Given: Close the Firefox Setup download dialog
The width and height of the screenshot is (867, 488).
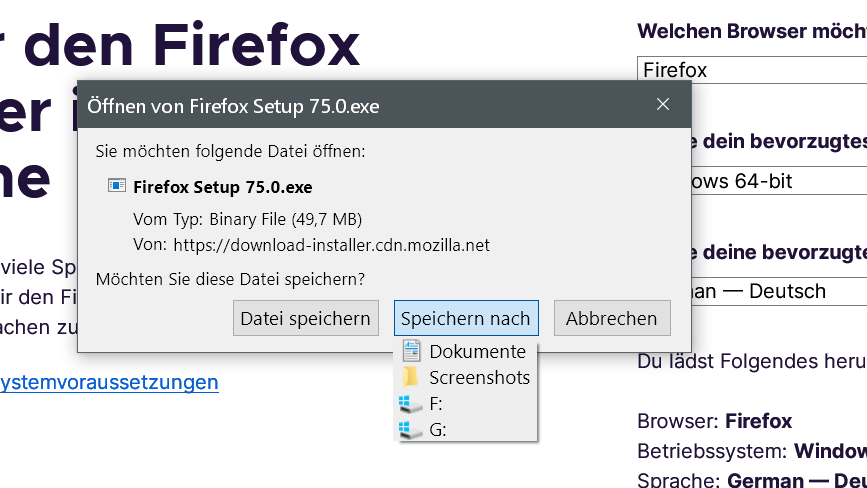Looking at the screenshot, I should (x=662, y=105).
